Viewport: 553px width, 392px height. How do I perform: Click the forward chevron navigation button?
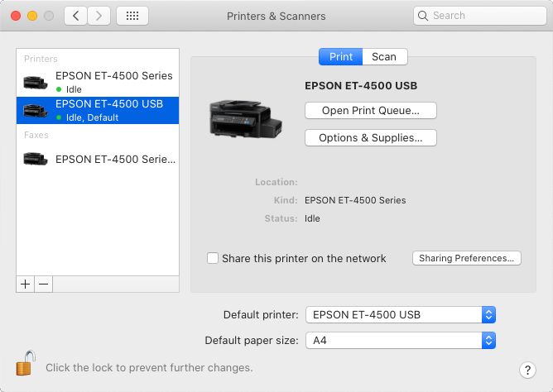point(99,16)
